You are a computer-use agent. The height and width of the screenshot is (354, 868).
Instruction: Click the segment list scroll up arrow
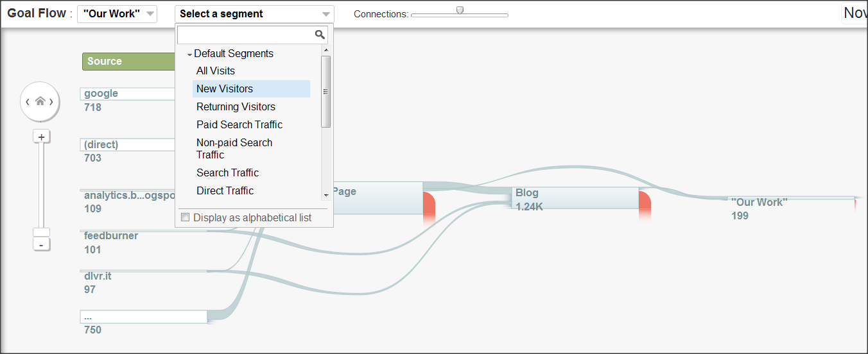click(x=325, y=49)
